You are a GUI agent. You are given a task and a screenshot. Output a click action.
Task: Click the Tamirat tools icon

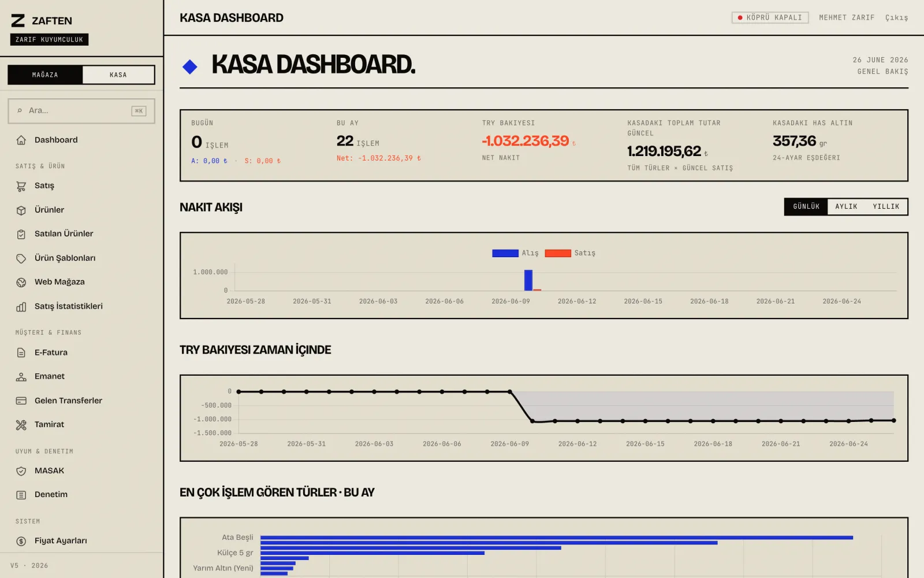click(x=21, y=425)
